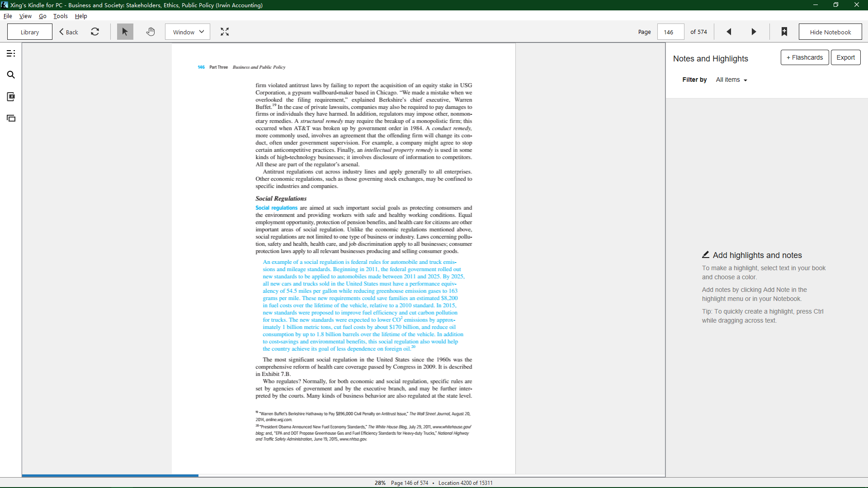Select the arrow pointer tool
The image size is (868, 488).
coord(125,32)
